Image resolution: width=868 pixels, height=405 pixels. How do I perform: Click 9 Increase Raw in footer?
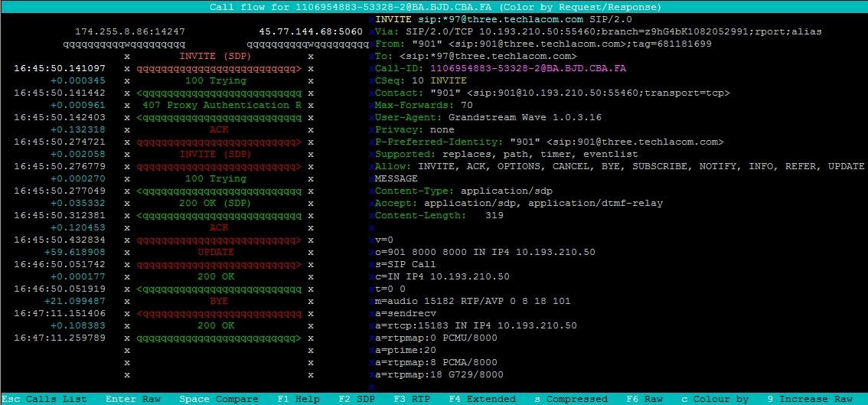[x=811, y=399]
